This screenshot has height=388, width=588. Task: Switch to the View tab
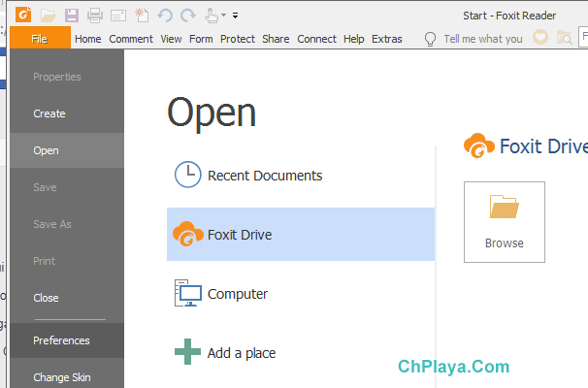[171, 39]
